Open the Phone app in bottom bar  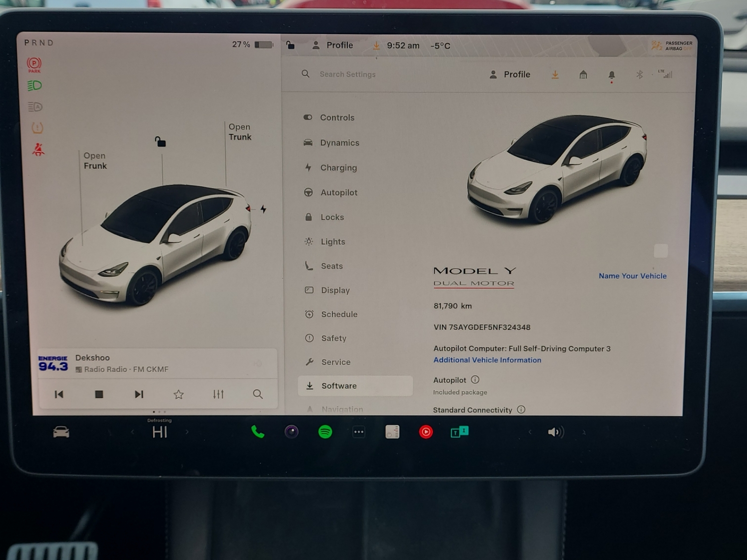point(258,432)
